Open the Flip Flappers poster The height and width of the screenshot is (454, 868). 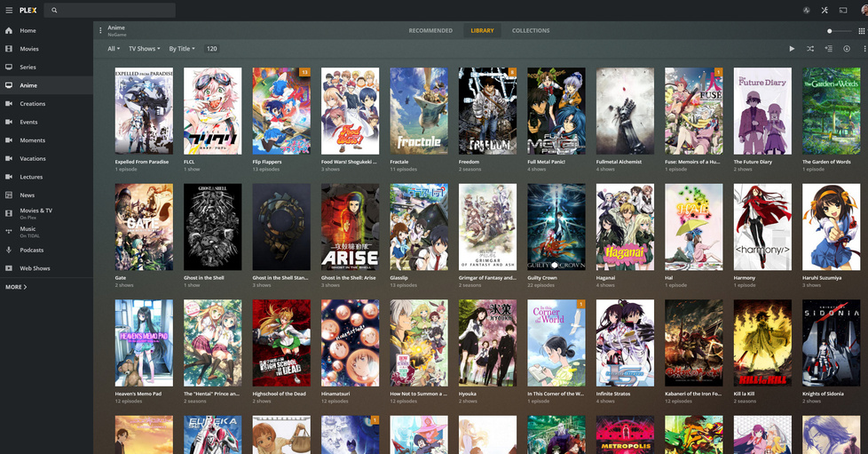coord(281,111)
